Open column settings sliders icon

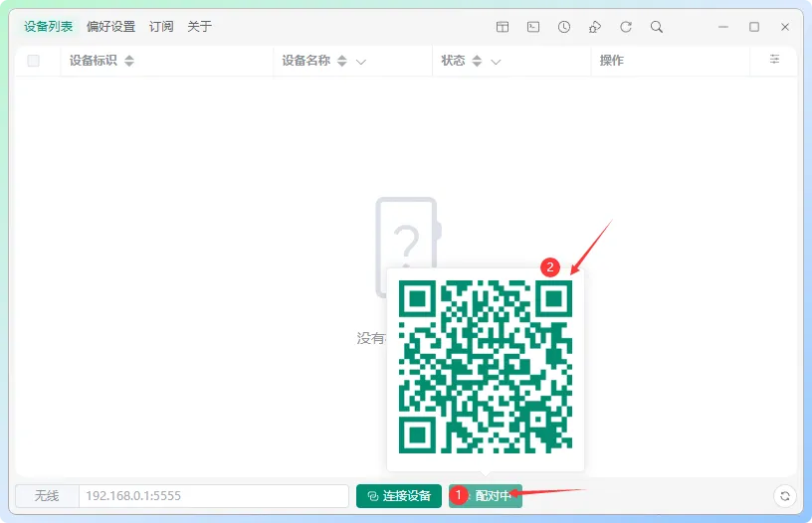pos(775,59)
